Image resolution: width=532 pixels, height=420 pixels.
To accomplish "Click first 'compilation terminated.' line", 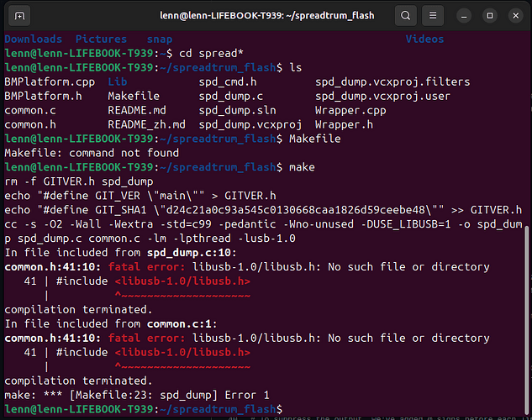I will point(79,310).
